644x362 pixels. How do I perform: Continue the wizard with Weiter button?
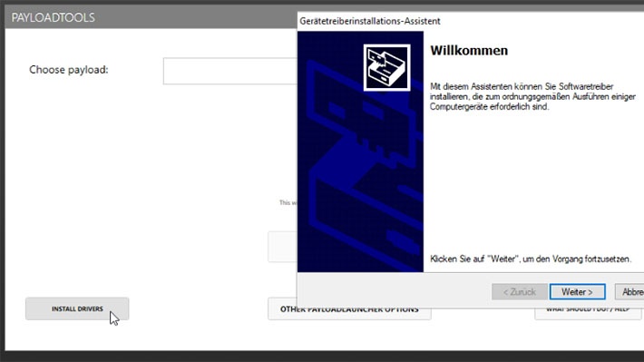click(577, 292)
